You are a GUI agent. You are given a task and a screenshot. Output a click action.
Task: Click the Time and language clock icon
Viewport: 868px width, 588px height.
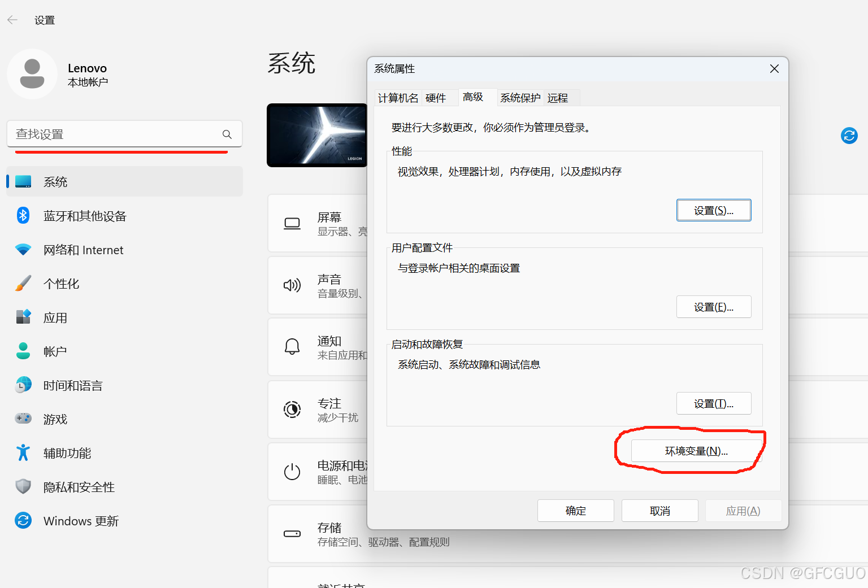pyautogui.click(x=23, y=385)
